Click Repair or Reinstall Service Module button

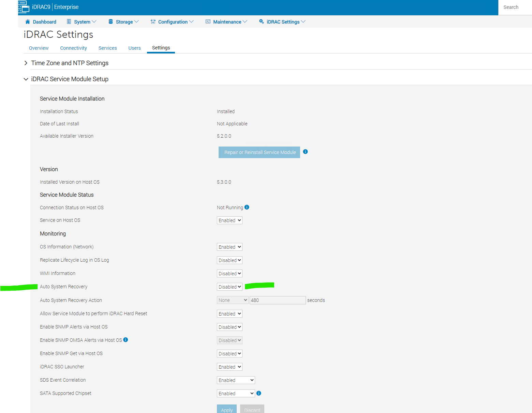pos(259,152)
